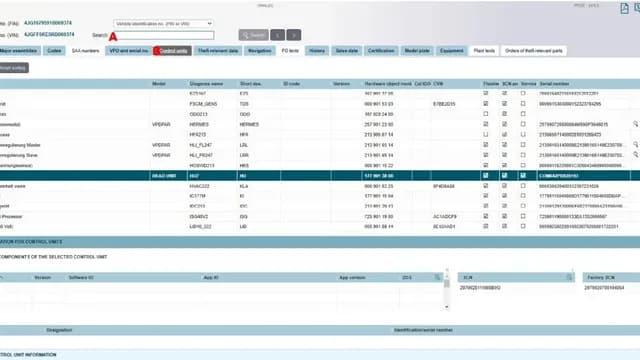The height and width of the screenshot is (360, 640).
Task: Show the Equipment tab
Action: click(x=451, y=51)
